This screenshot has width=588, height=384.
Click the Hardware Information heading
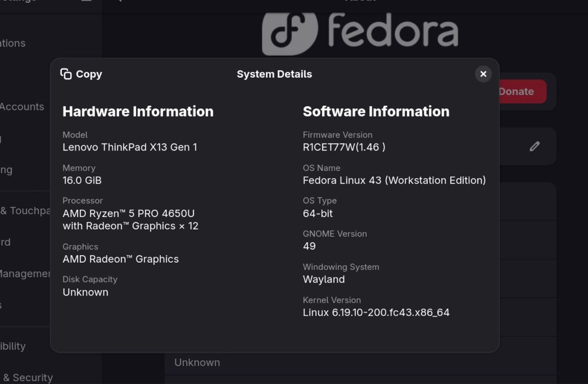138,111
